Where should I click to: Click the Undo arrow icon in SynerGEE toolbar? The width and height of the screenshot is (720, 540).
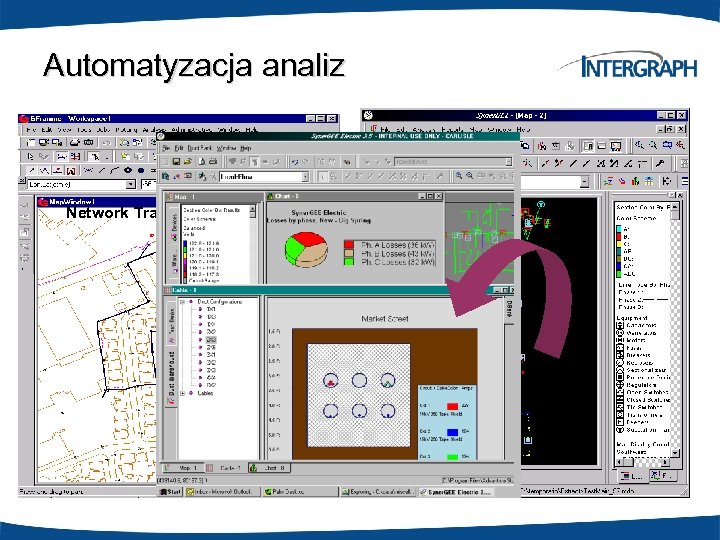click(295, 162)
